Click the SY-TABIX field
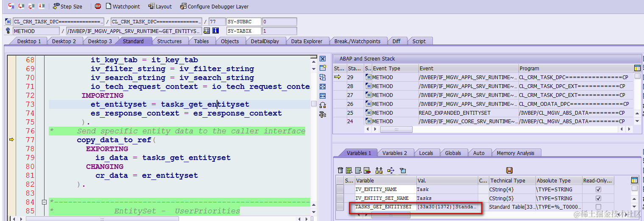644x221 pixels. point(244,31)
